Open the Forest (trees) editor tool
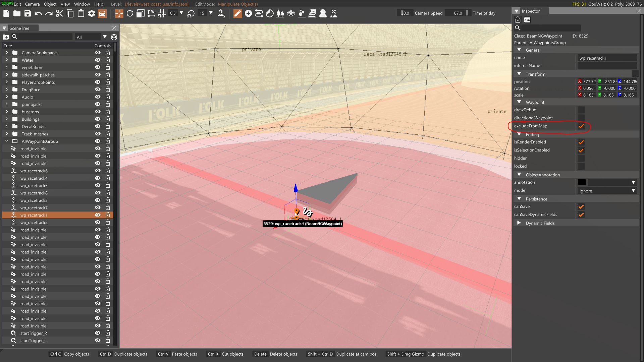 [280, 13]
